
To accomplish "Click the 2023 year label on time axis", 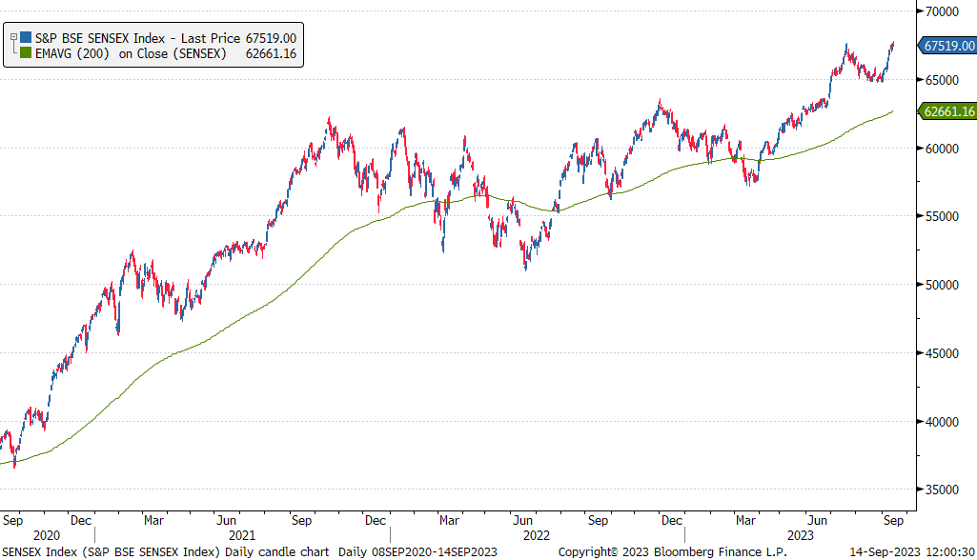I will [800, 535].
